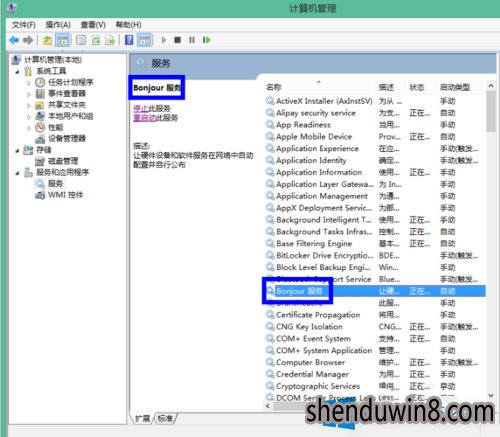
Task: Click the up one level folder icon
Action: 47,40
